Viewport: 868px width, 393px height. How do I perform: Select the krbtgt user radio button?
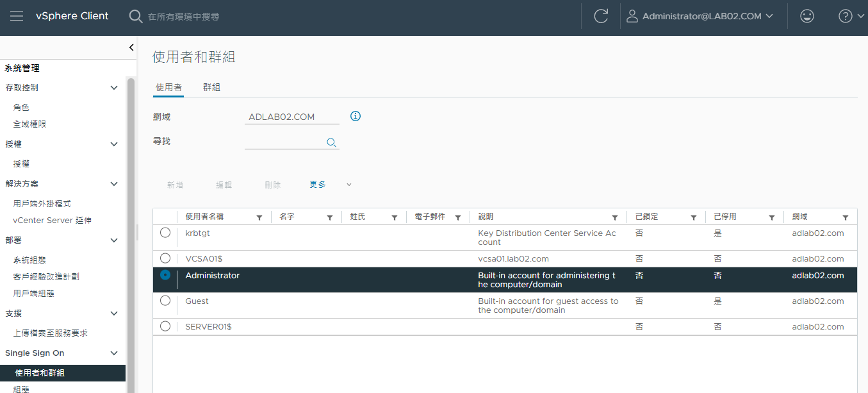click(x=165, y=233)
